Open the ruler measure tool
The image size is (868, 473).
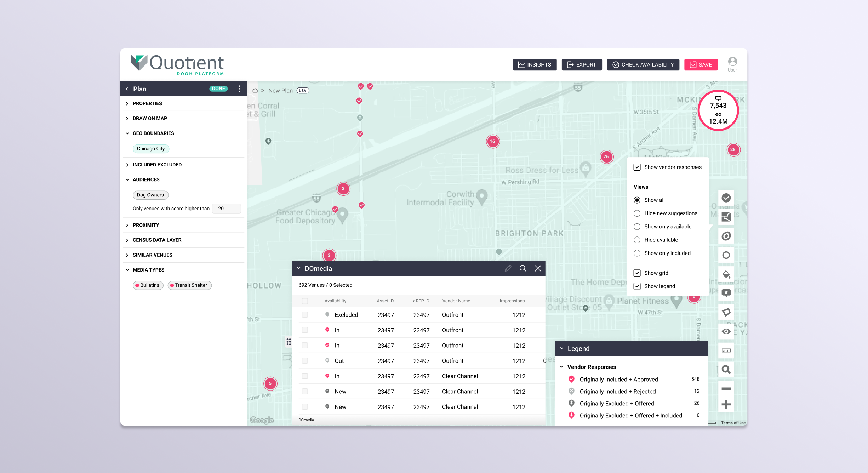726,351
